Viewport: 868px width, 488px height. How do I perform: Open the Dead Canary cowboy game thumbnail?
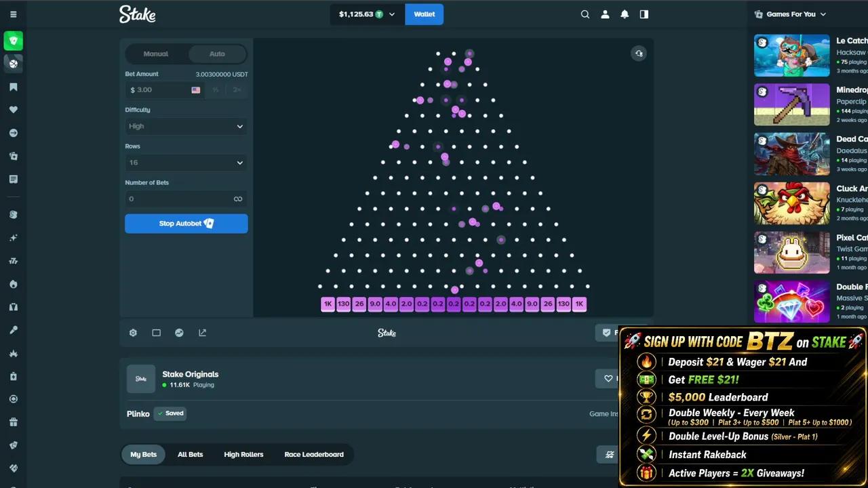[792, 154]
